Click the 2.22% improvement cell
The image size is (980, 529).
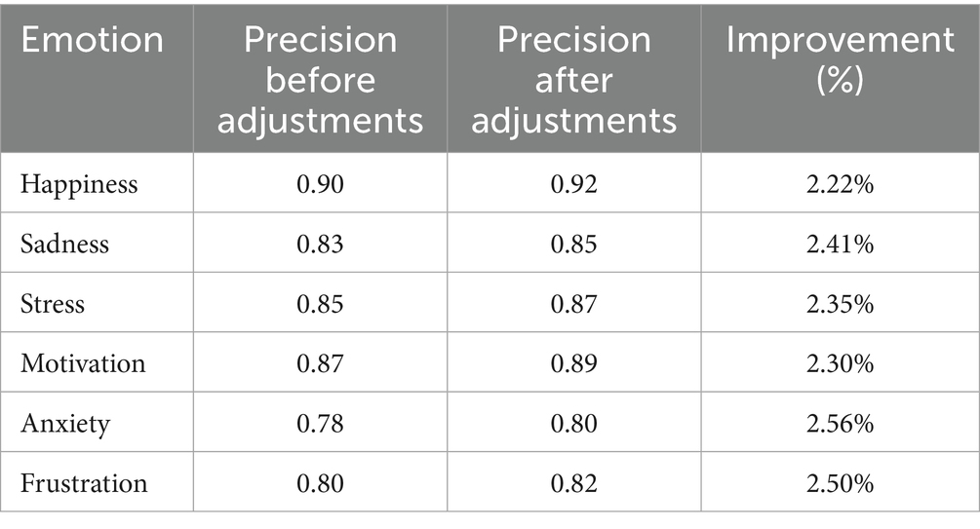pos(840,182)
